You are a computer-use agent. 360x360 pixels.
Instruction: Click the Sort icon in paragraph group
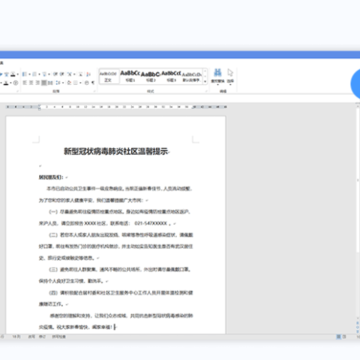point(88,74)
